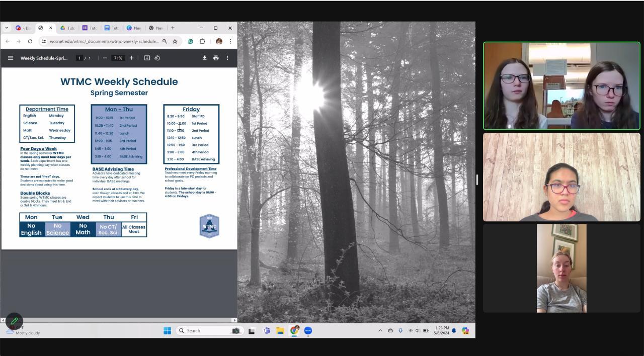Click the 'BASE Advising Time' heading

pyautogui.click(x=113, y=169)
